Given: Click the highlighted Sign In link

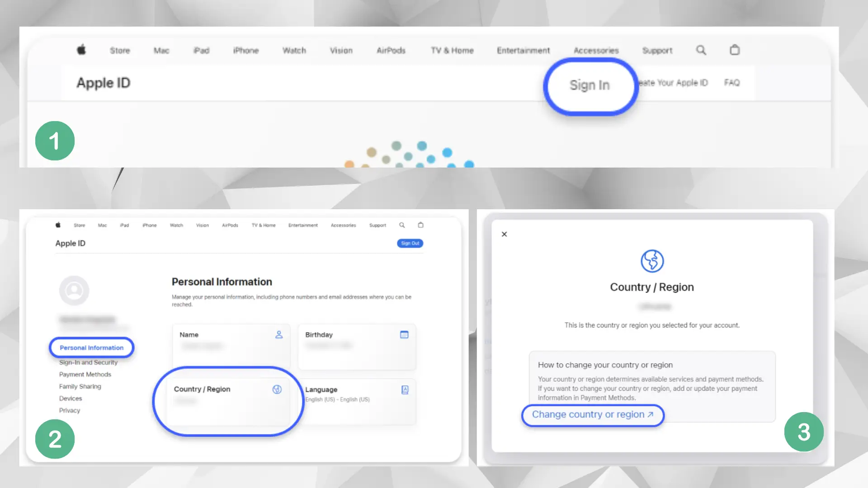Looking at the screenshot, I should (x=590, y=85).
